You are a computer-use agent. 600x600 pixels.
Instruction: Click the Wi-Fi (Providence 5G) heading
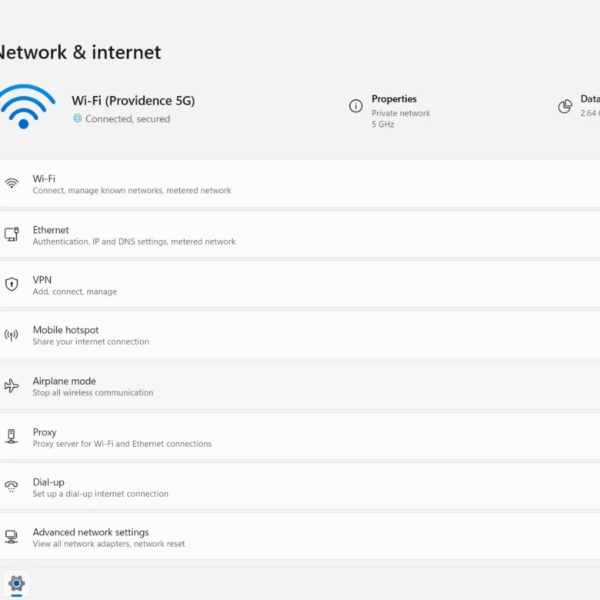(x=133, y=100)
